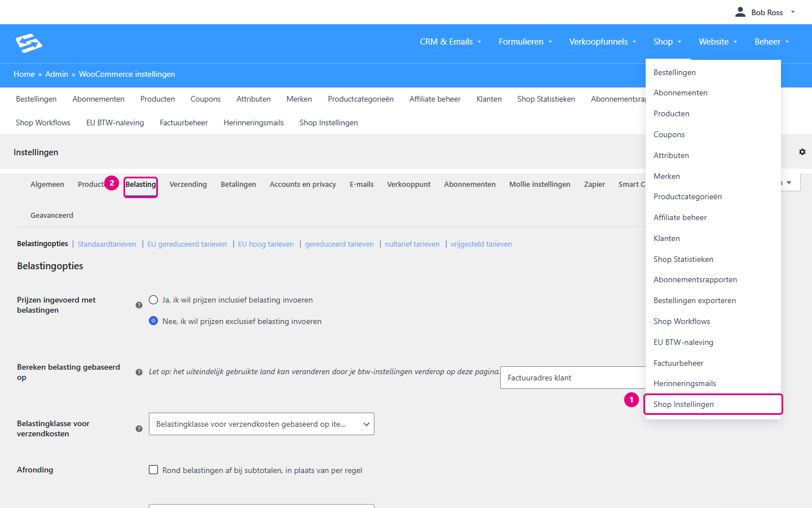Image resolution: width=812 pixels, height=508 pixels.
Task: Open Belastingklasse voor verzendkosten dropdown
Action: point(262,424)
